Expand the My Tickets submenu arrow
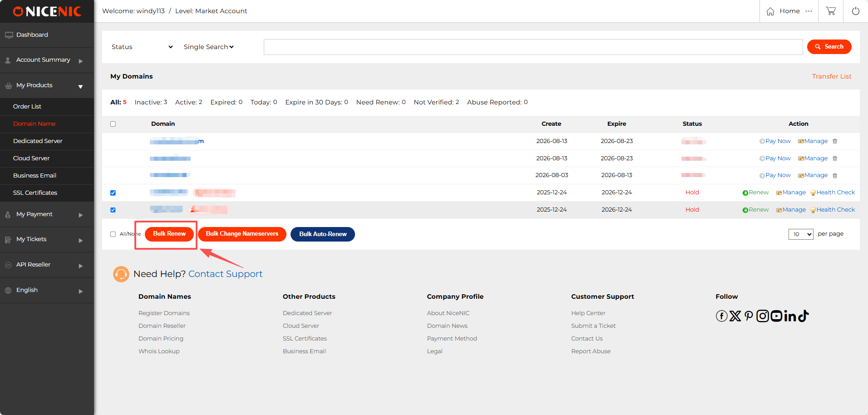This screenshot has height=415, width=868. (81, 241)
